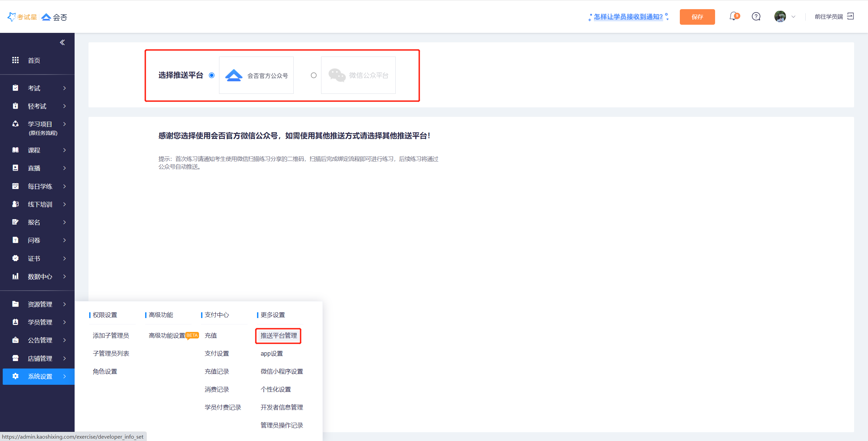Collapse the sidebar with double-chevron icon

pyautogui.click(x=62, y=42)
